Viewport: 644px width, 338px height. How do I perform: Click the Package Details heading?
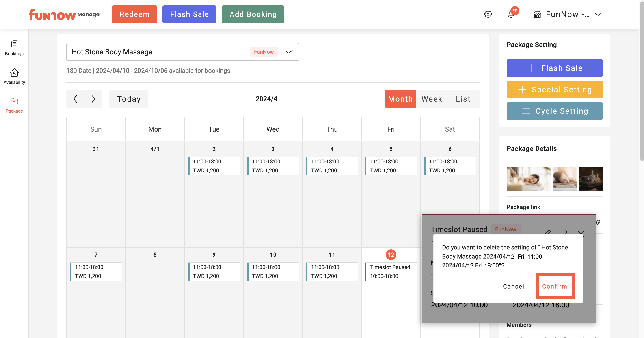532,149
